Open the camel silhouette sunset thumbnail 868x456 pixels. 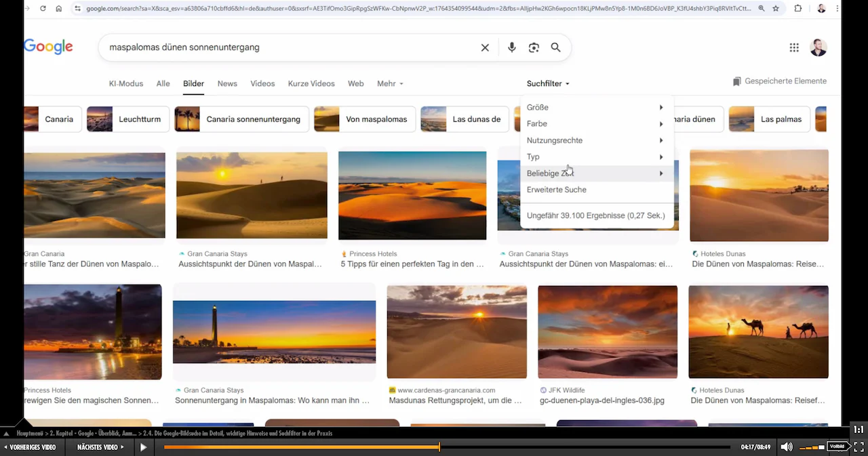coord(758,332)
